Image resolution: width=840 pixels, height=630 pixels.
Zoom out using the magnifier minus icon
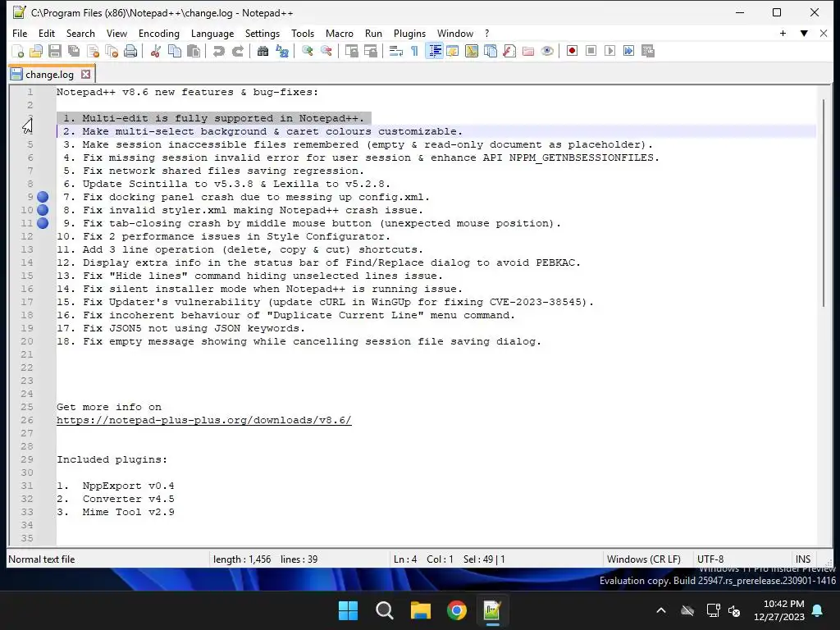coord(326,52)
